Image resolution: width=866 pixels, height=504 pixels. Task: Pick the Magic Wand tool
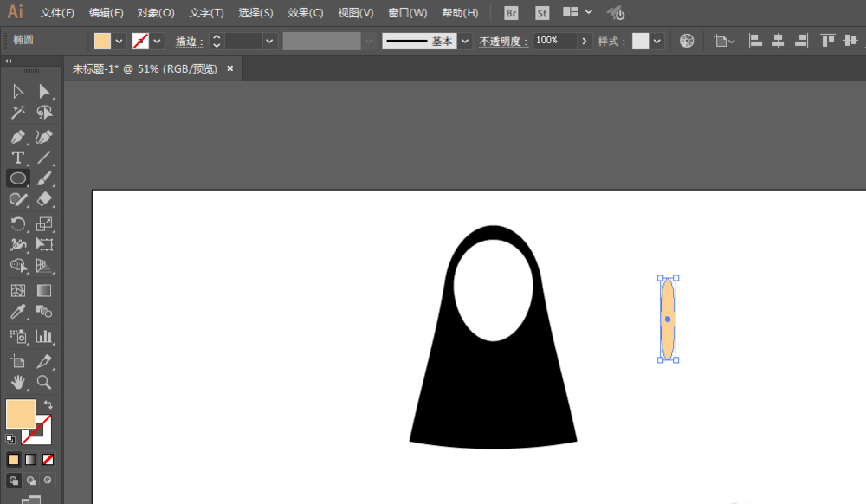click(x=17, y=112)
